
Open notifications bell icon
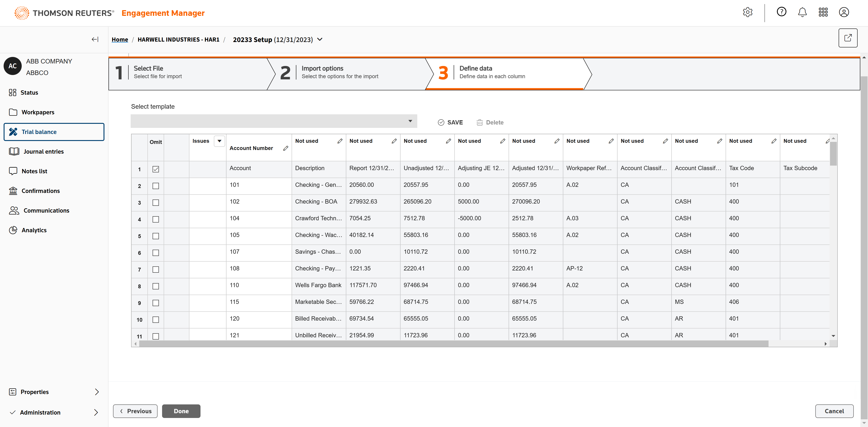point(802,12)
